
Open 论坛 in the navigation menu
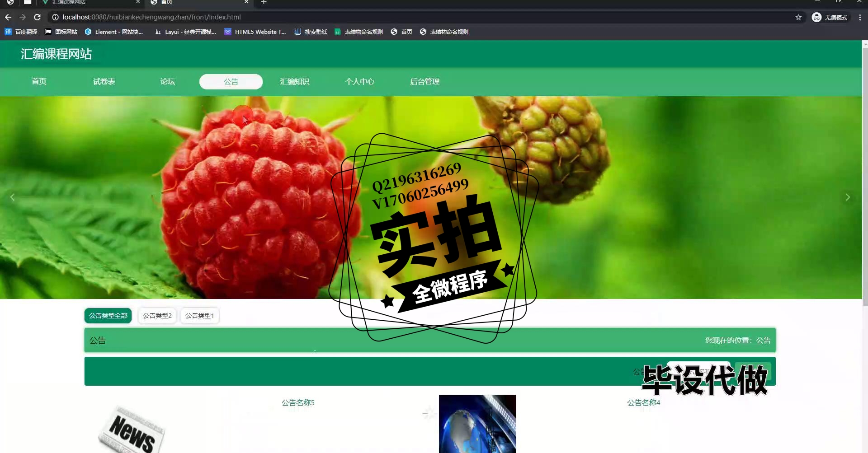168,81
